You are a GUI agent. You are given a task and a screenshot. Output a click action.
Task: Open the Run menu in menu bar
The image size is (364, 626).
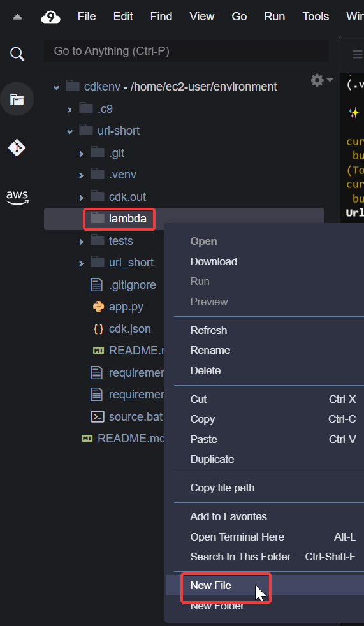275,17
